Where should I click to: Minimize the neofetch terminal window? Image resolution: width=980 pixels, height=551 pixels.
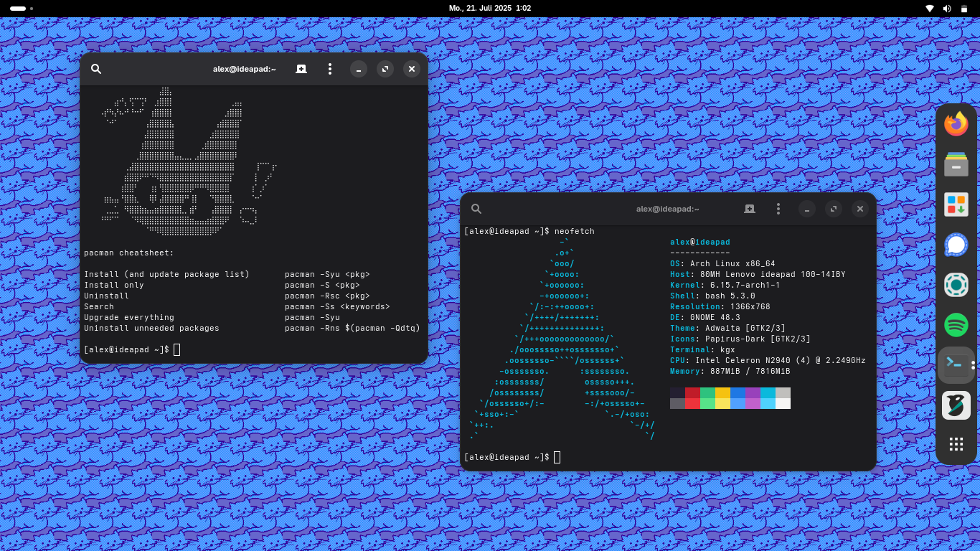click(x=807, y=209)
